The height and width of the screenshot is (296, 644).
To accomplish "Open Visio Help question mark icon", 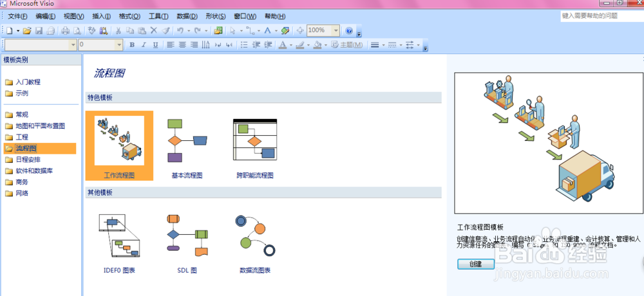I will [348, 31].
